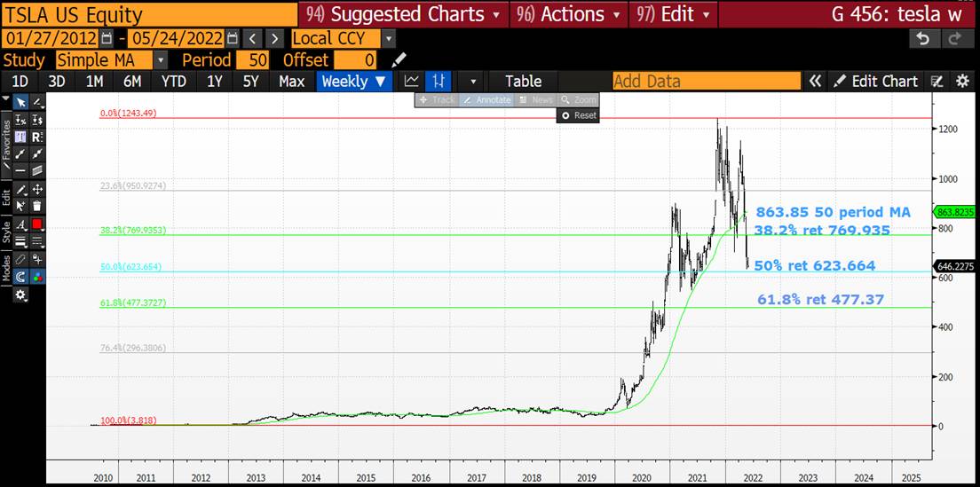The height and width of the screenshot is (487, 980).
Task: Open the start date calendar picker
Action: coord(107,39)
